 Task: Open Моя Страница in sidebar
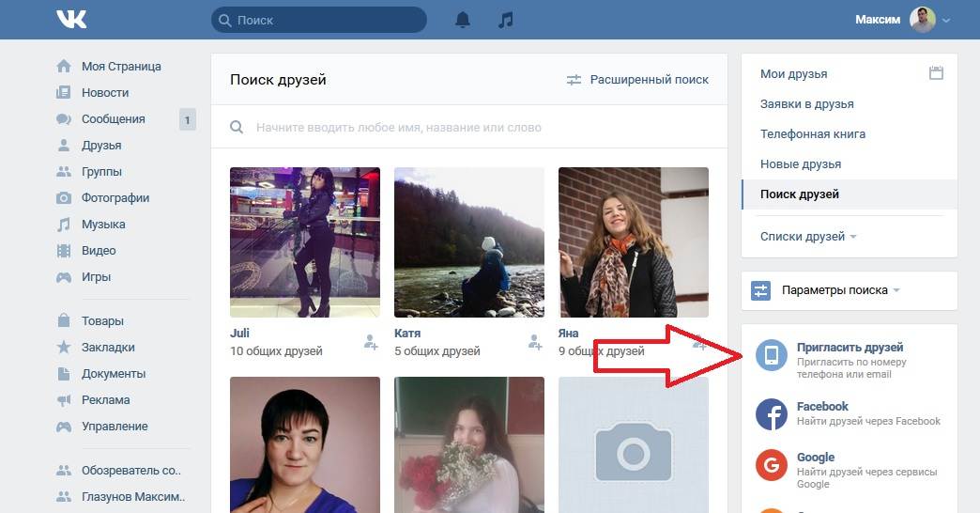[x=121, y=67]
